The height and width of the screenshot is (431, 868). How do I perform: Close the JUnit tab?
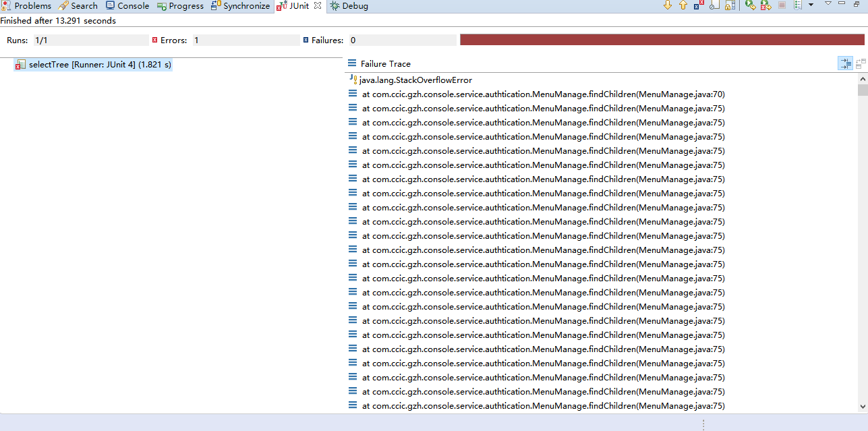pyautogui.click(x=318, y=5)
